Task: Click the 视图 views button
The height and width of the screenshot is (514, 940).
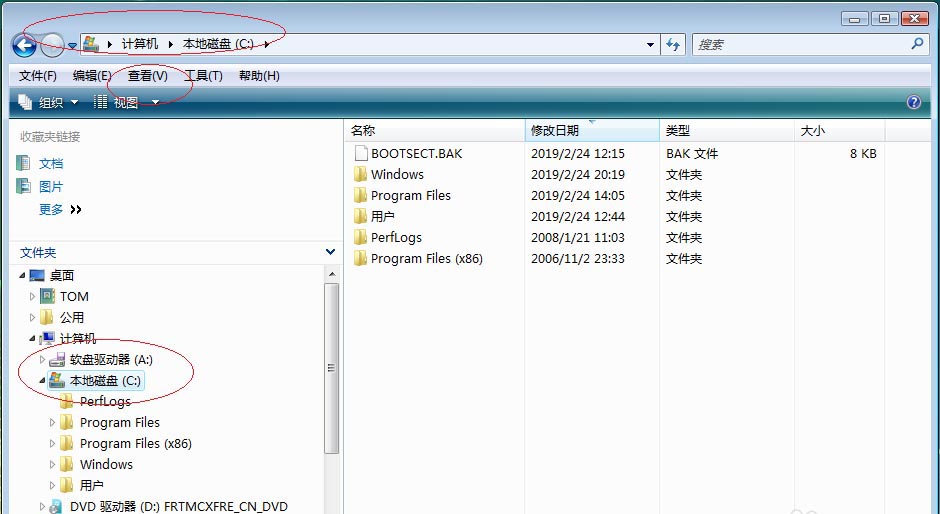Action: pyautogui.click(x=116, y=103)
